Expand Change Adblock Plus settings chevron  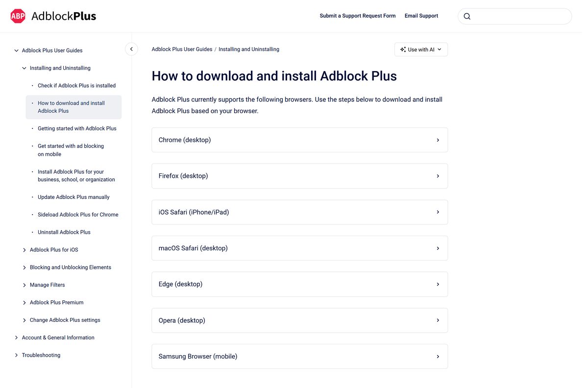[x=24, y=320]
